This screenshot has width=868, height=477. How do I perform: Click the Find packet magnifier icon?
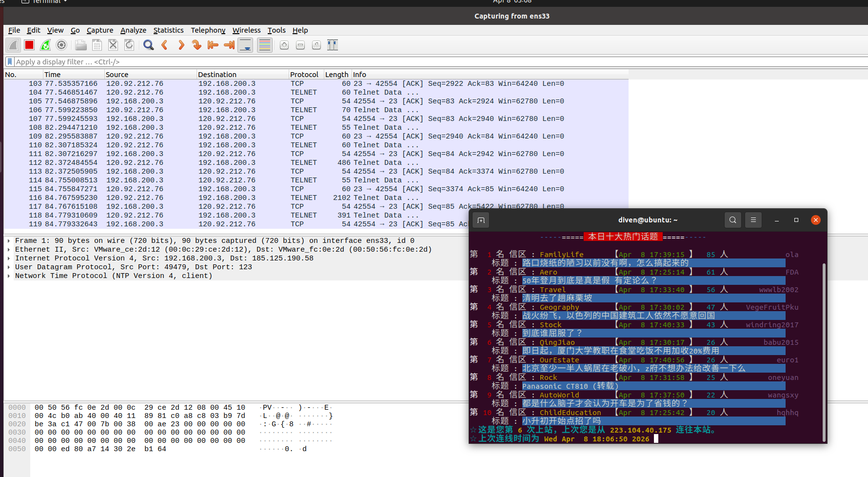point(149,45)
